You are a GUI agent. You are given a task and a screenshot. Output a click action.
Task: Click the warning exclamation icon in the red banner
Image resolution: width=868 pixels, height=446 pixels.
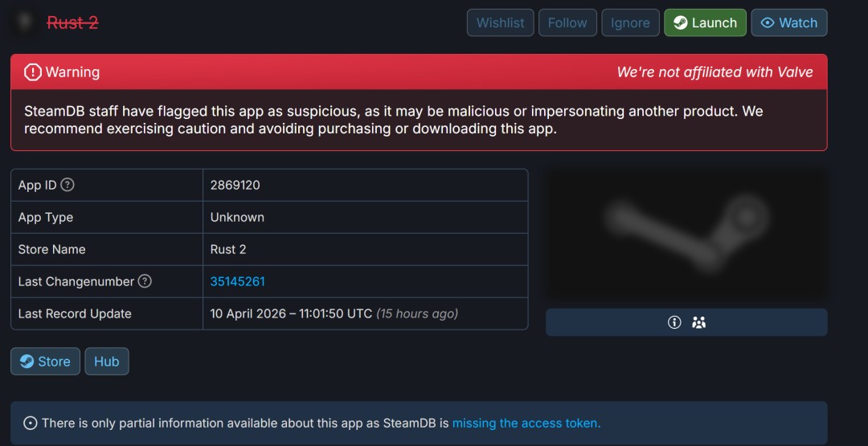click(32, 72)
